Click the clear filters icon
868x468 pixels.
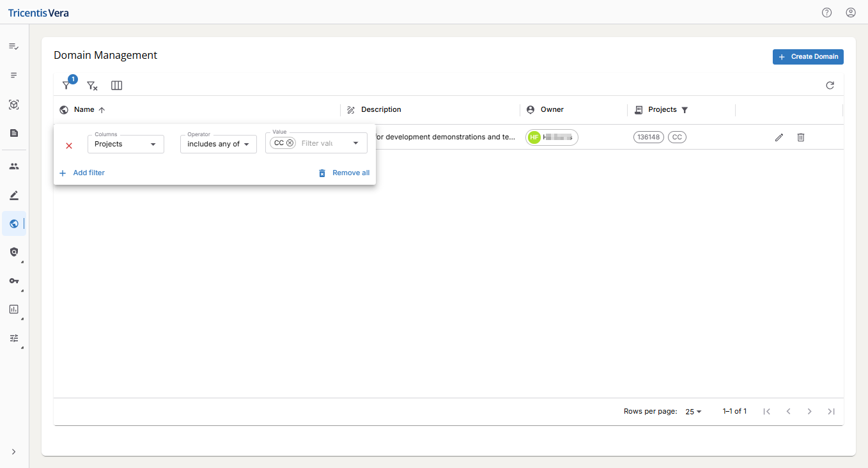(92, 86)
